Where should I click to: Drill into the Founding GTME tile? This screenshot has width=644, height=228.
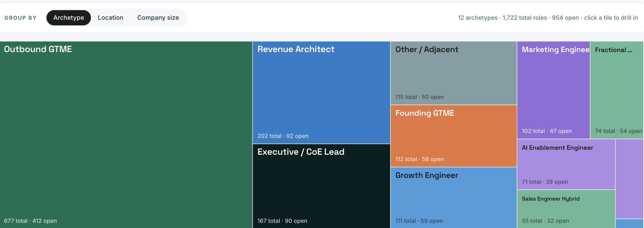point(453,136)
